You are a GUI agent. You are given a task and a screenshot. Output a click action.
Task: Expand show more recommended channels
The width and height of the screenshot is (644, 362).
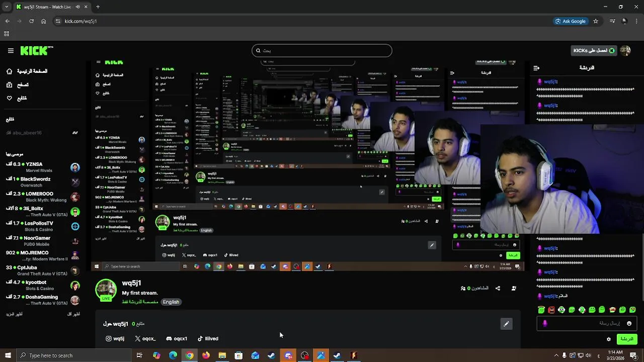click(x=14, y=314)
